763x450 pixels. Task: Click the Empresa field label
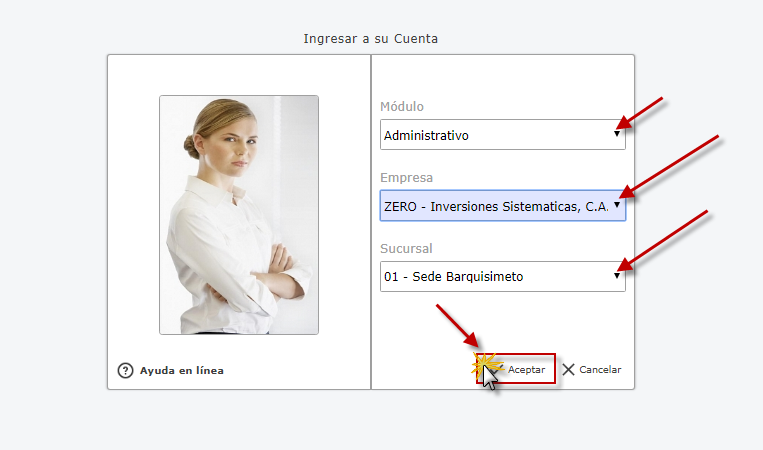click(x=405, y=178)
